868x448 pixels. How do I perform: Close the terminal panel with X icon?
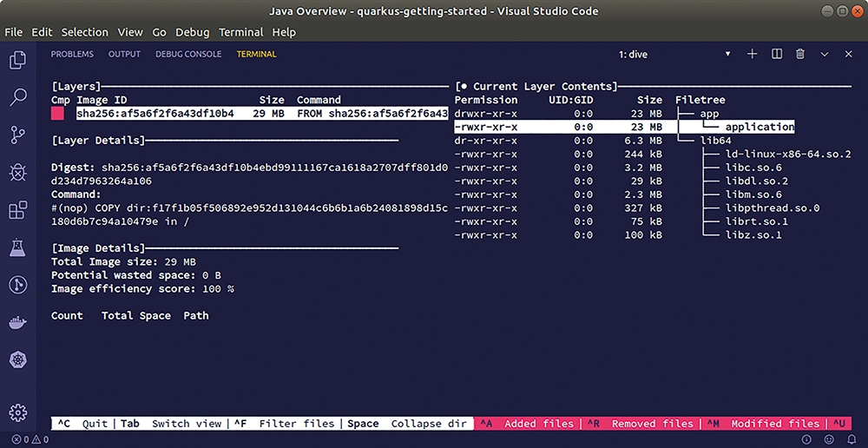point(849,54)
